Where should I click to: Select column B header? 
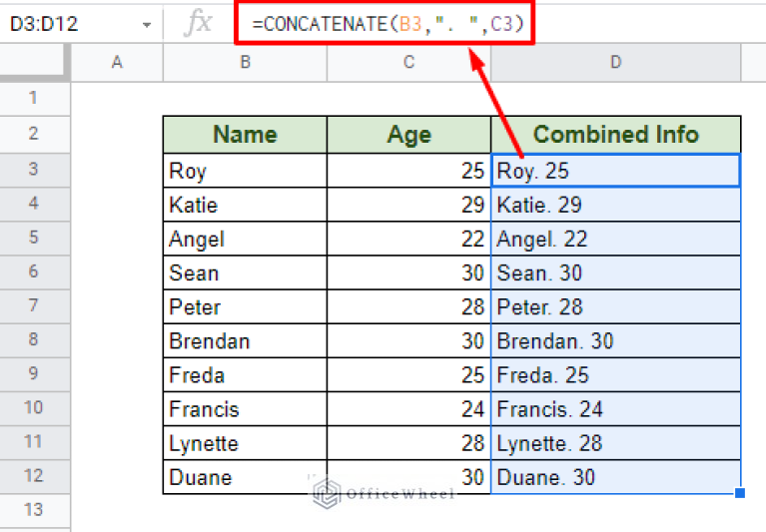pyautogui.click(x=245, y=62)
